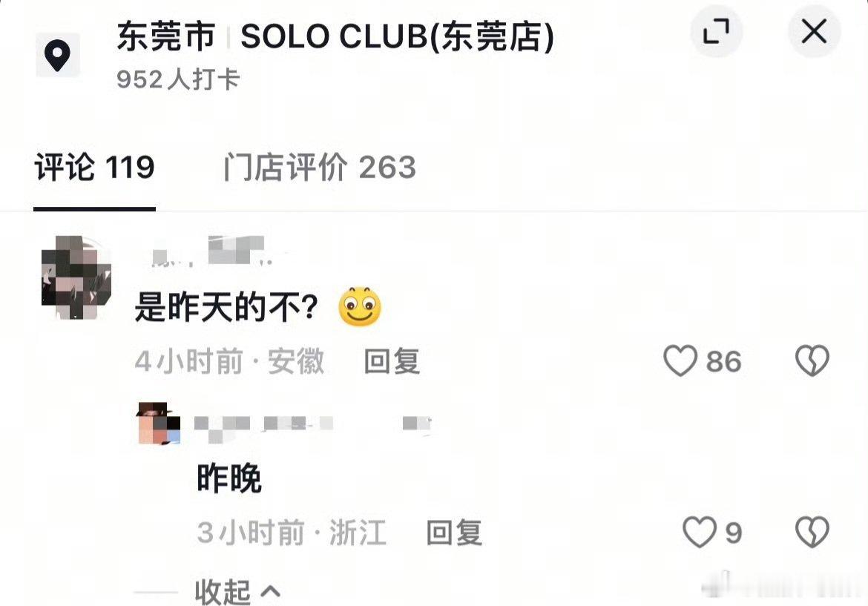The width and height of the screenshot is (868, 606).
Task: View first commenter's avatar
Action: point(76,277)
